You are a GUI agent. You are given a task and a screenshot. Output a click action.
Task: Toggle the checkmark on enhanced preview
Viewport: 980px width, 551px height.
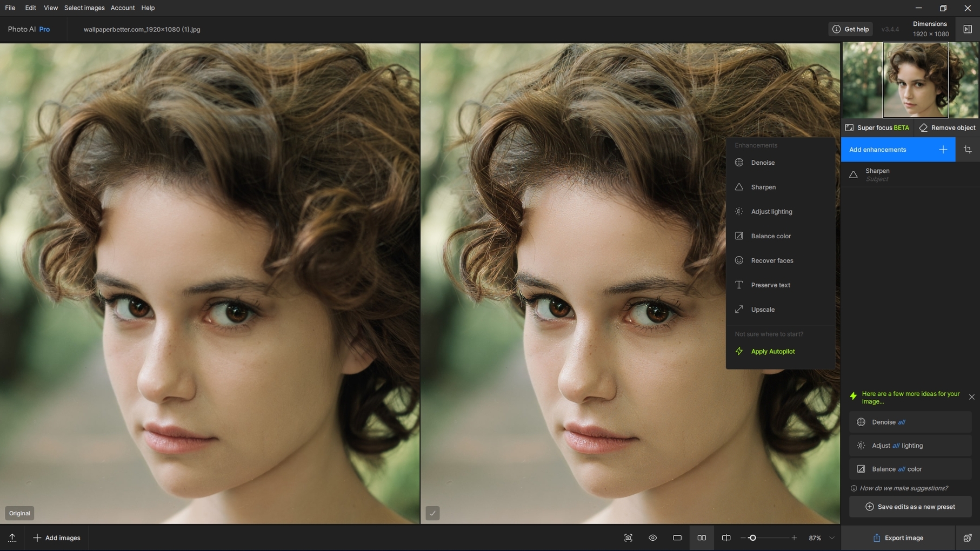432,513
